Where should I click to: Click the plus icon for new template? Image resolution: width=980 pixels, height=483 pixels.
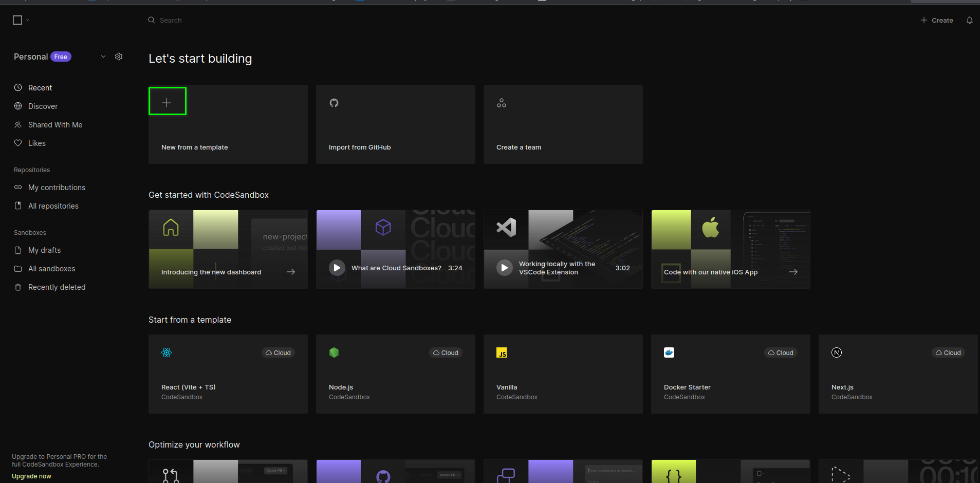[167, 102]
